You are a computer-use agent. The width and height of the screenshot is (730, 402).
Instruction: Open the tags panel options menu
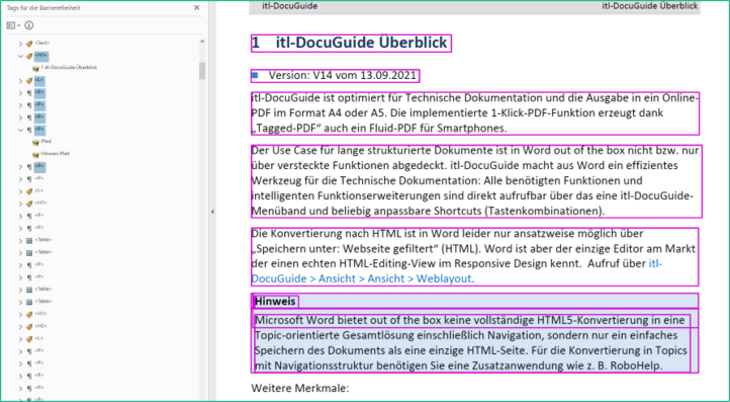click(13, 25)
